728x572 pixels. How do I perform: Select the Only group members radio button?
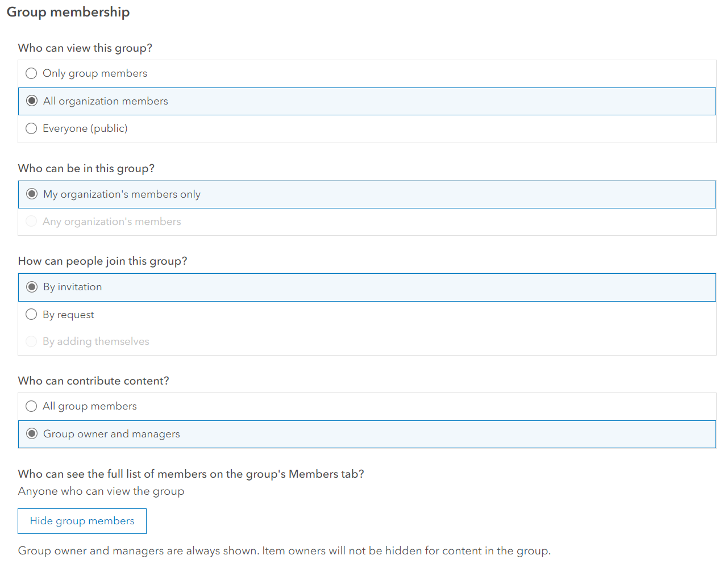click(x=31, y=73)
